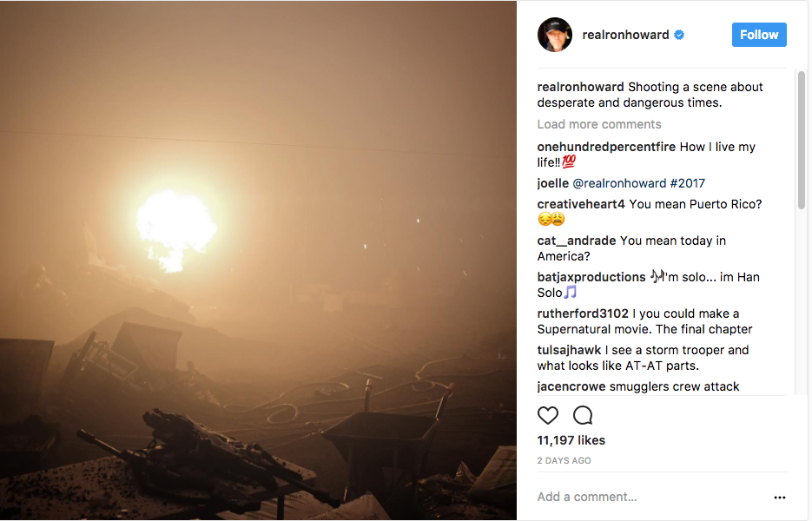
Task: View the 11,197 likes list
Action: point(571,440)
